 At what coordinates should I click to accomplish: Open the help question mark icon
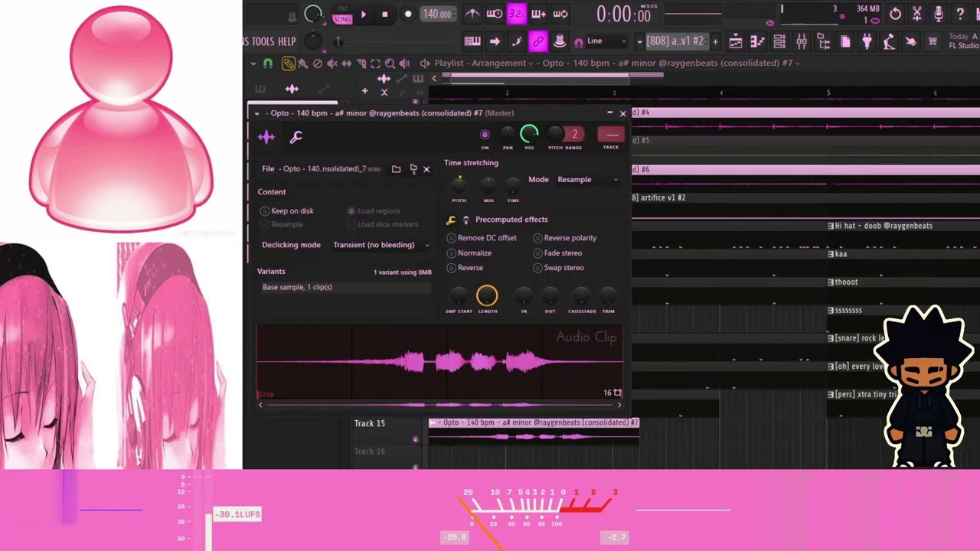(960, 14)
